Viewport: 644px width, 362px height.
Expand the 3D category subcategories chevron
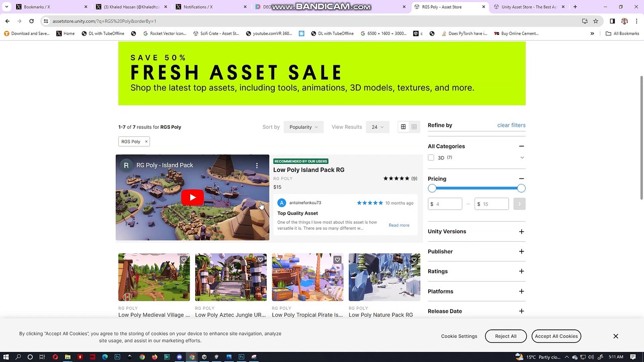click(522, 158)
